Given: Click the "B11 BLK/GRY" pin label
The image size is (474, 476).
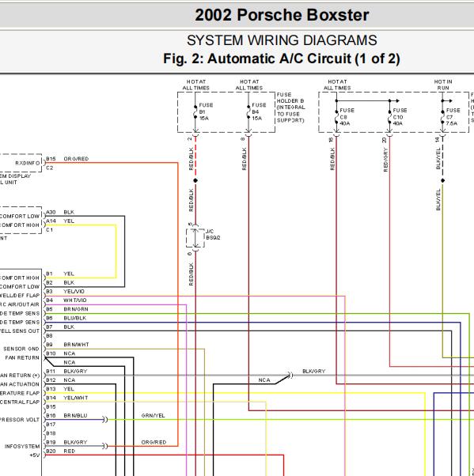Looking at the screenshot, I should [x=66, y=371].
